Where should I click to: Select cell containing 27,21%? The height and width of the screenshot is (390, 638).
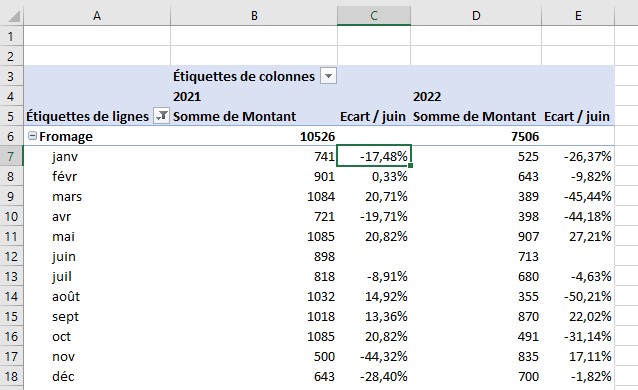coord(578,237)
